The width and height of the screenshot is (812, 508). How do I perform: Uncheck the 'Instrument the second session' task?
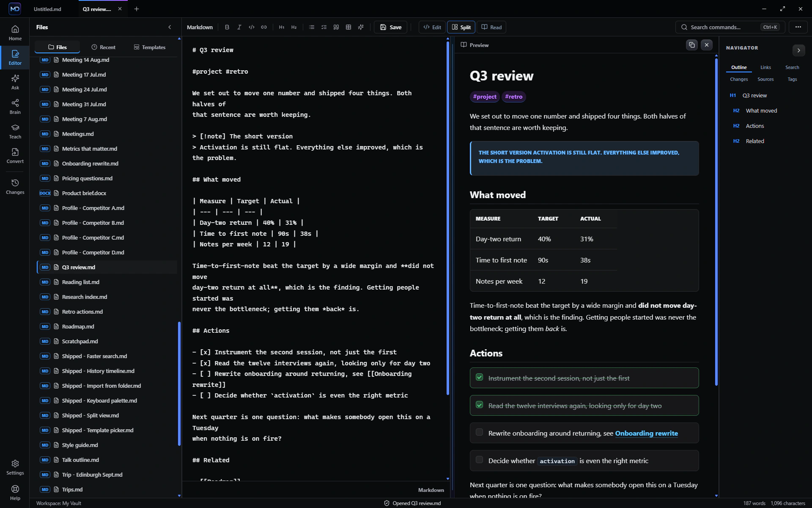point(479,377)
